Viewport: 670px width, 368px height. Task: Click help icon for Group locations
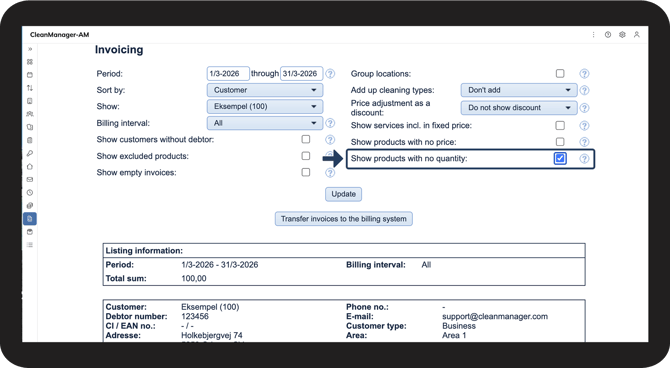tap(584, 74)
